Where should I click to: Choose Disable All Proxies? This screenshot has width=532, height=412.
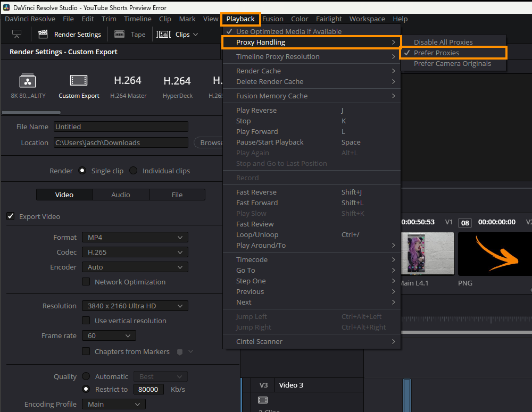coord(453,42)
